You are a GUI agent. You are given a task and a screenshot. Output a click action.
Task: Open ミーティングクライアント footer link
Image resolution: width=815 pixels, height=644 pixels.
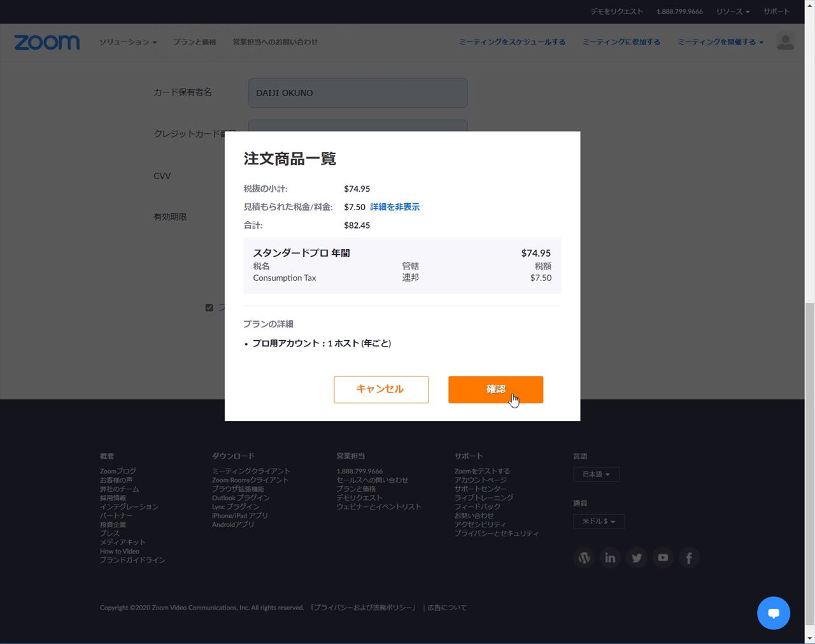click(x=251, y=471)
